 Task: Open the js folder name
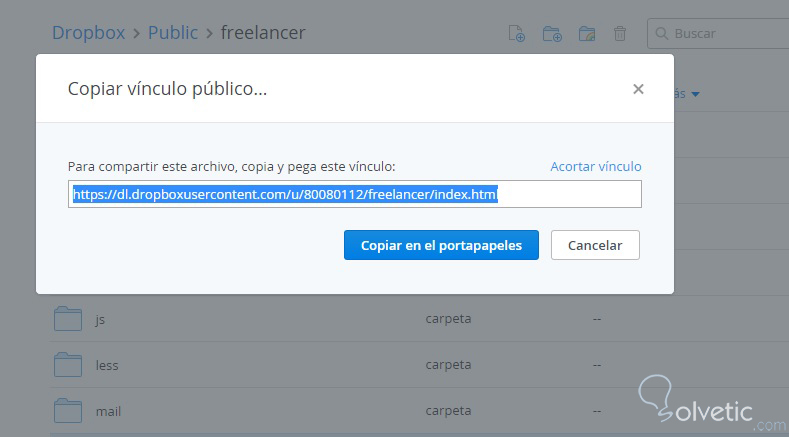point(100,319)
